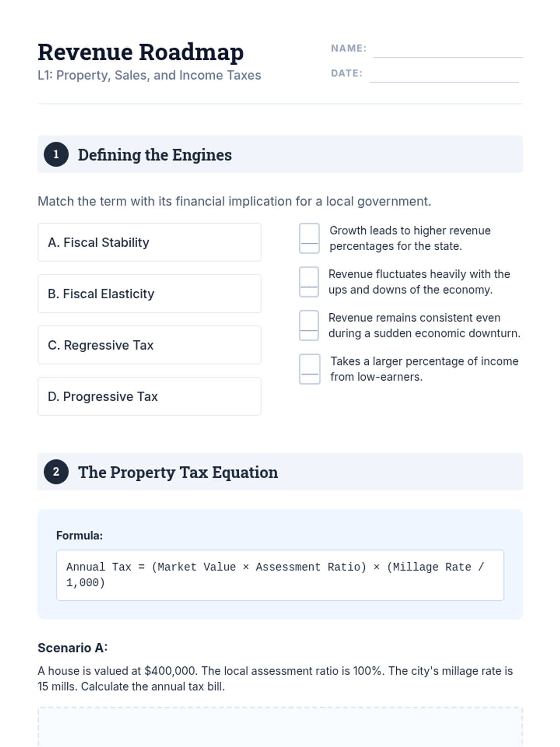Viewport: 560px width, 747px height.
Task: Select the answer box for "Takes a larger percentage"
Action: [309, 369]
